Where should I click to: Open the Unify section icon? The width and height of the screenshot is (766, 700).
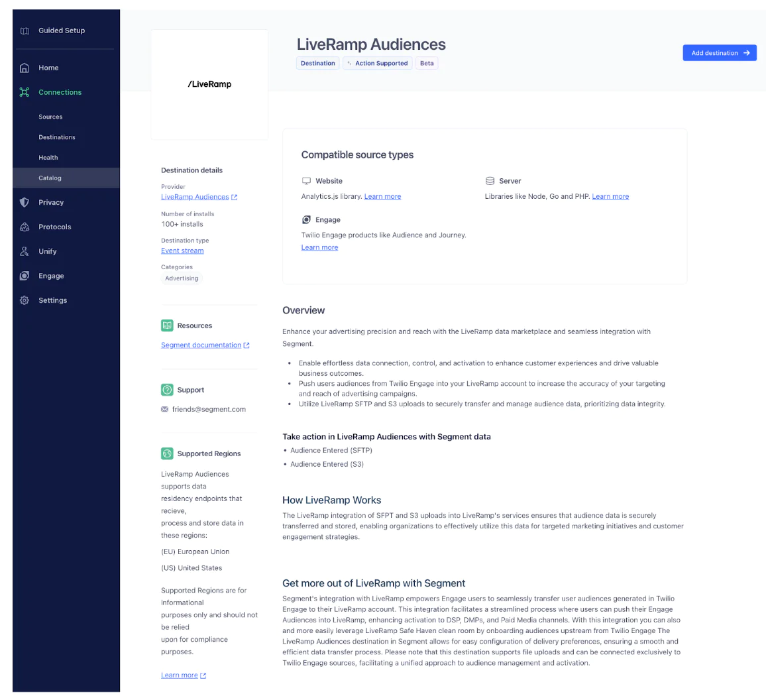point(24,251)
